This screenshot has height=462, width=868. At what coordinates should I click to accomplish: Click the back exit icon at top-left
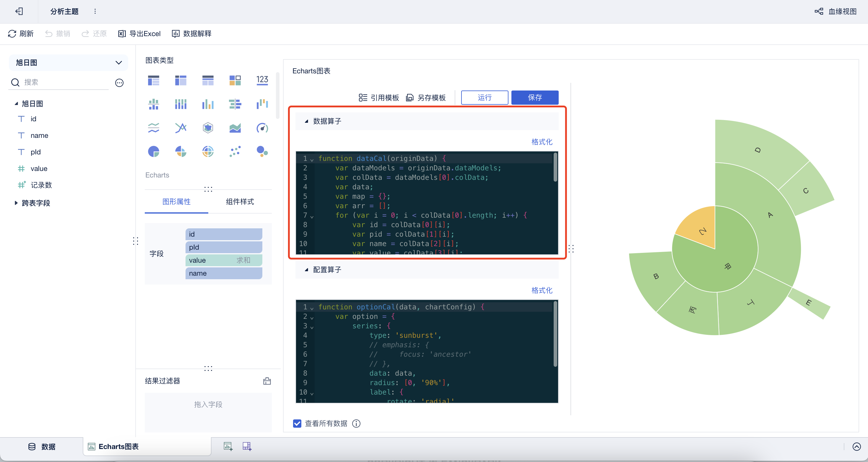coord(19,11)
